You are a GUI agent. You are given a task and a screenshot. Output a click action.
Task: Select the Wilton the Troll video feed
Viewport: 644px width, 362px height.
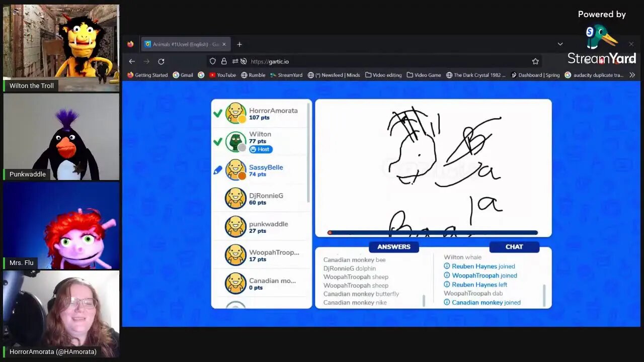click(x=61, y=48)
